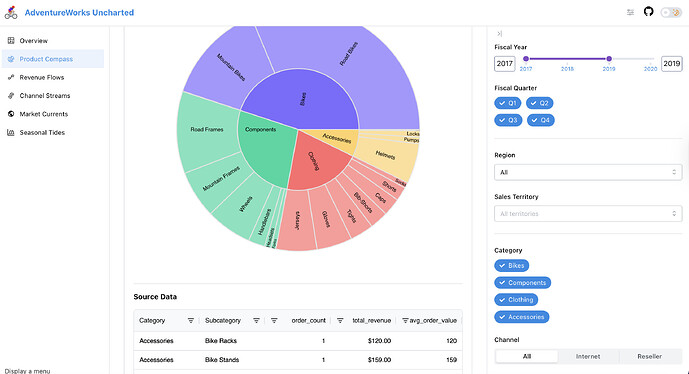Open the GitHub repository icon
Screen dimensions: 689x374
pyautogui.click(x=649, y=12)
